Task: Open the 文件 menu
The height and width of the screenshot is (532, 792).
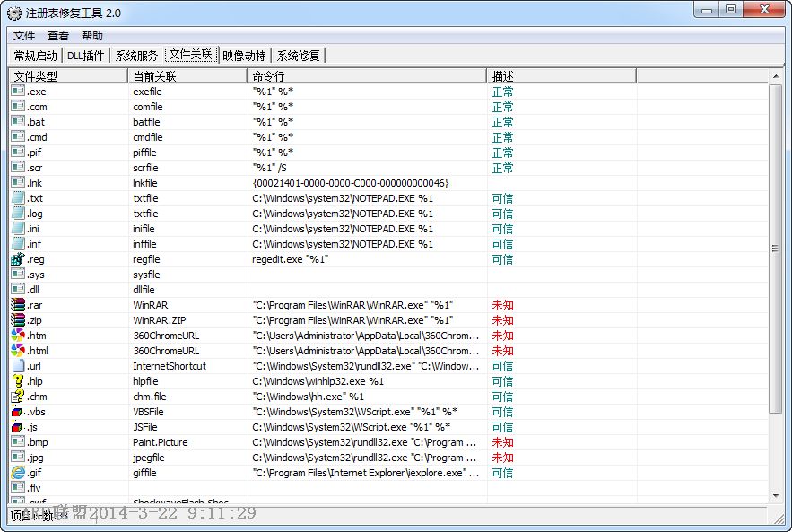Action: [24, 36]
